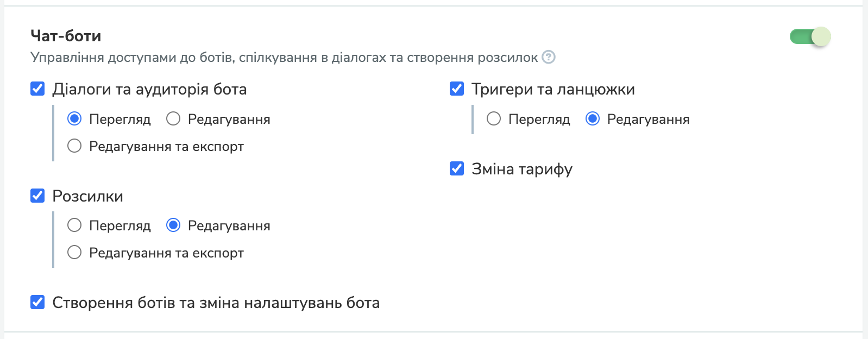This screenshot has height=339, width=868.
Task: Select Перегляд for Тригери та ланцюжки
Action: [x=493, y=118]
